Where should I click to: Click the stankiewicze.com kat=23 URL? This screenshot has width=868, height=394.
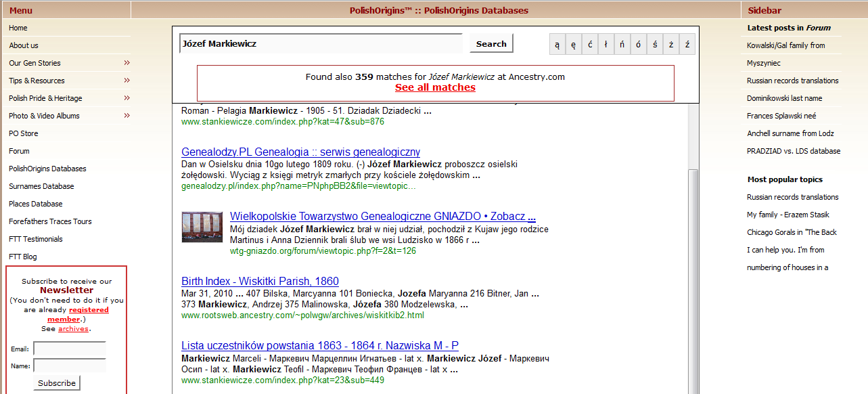click(283, 380)
